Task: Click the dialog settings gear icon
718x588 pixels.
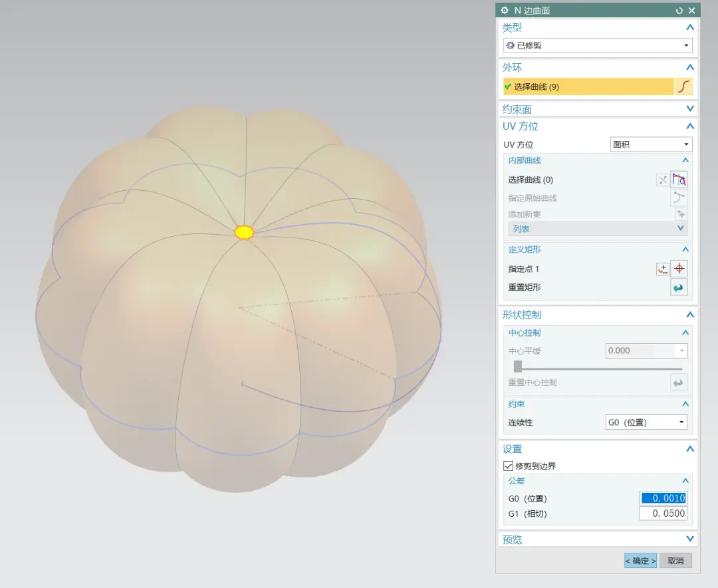Action: pyautogui.click(x=505, y=10)
